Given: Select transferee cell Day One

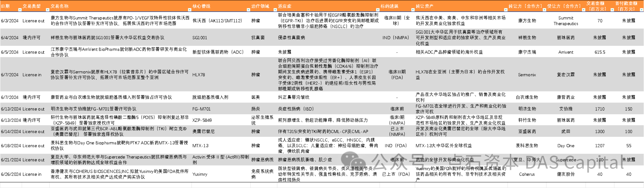Looking at the screenshot, I should point(566,146).
